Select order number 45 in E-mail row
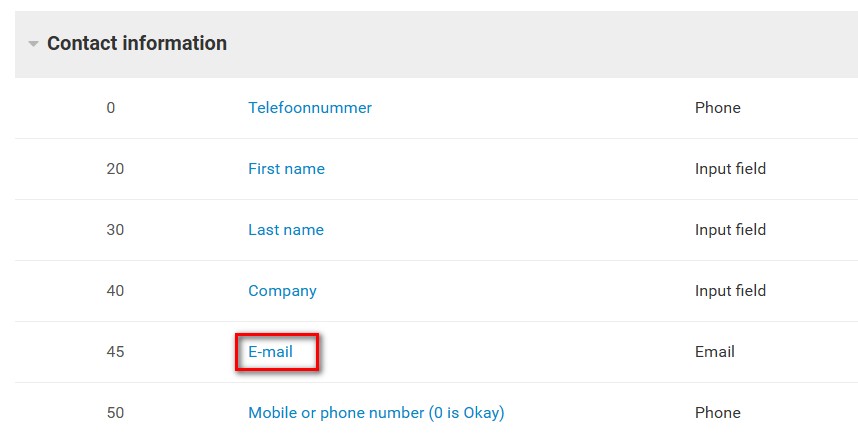The image size is (858, 435). click(x=115, y=352)
